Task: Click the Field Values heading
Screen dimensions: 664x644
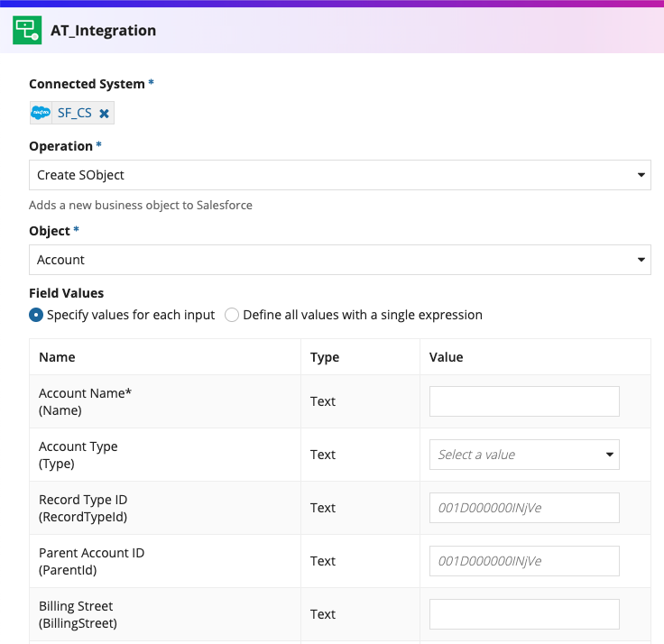Action: coord(67,293)
